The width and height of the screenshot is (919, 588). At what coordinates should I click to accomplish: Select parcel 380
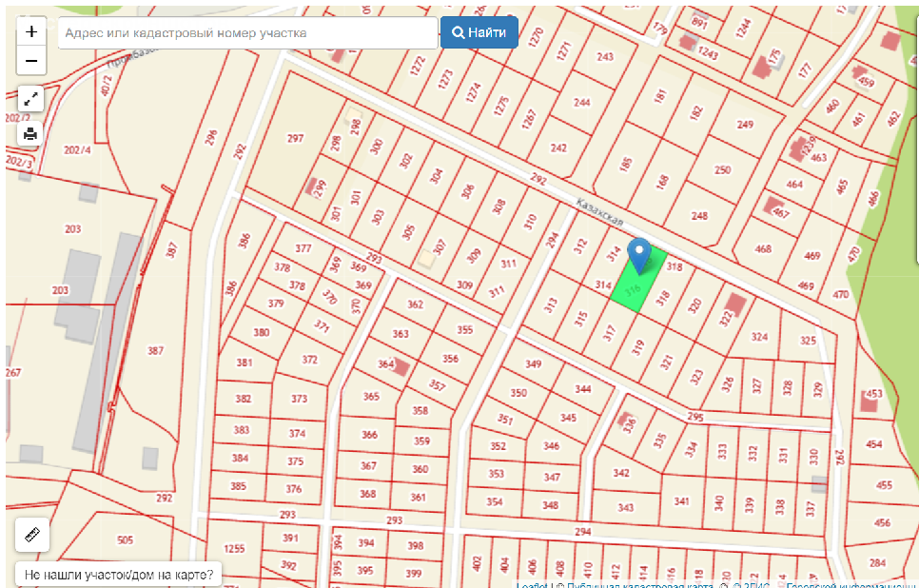[261, 332]
